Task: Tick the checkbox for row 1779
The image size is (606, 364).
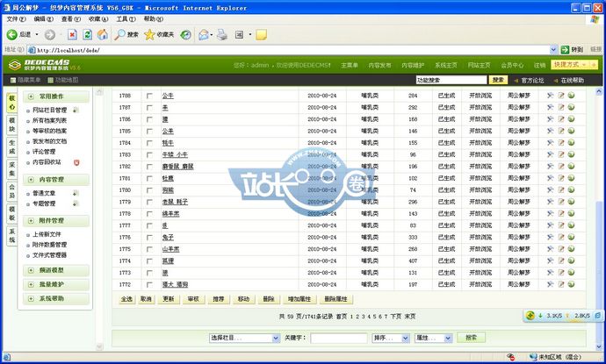Action: [149, 202]
